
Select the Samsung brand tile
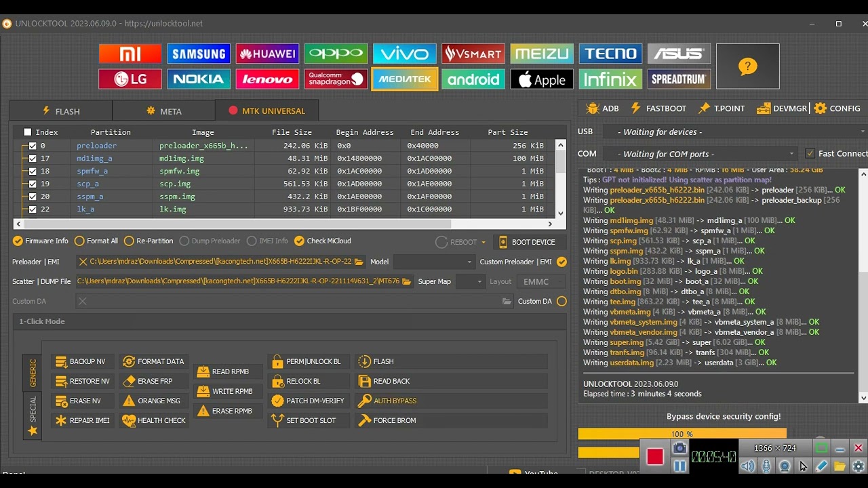199,54
